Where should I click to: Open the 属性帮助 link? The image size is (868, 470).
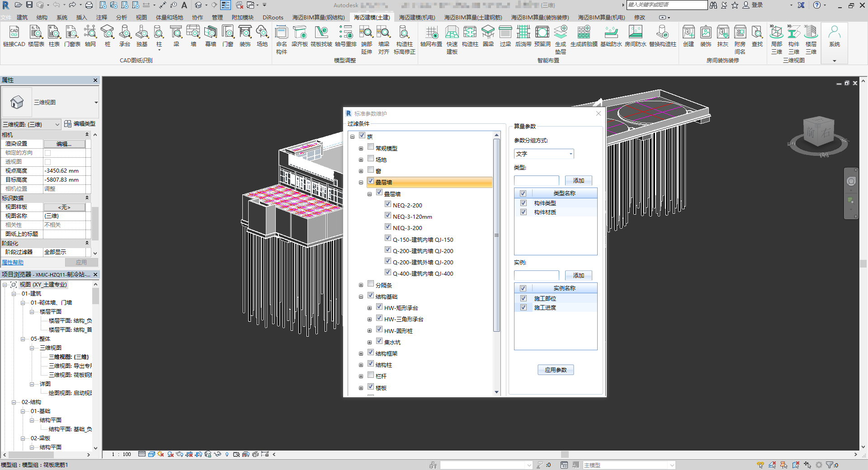(13, 263)
